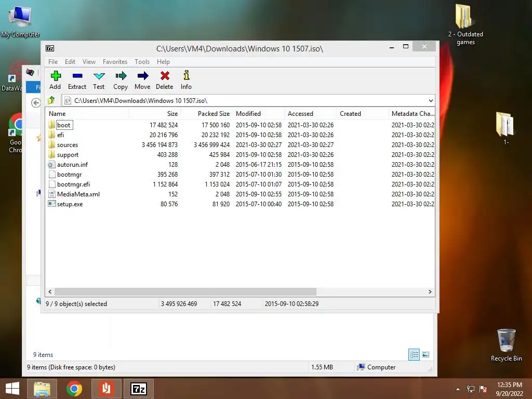Sort by the Name column header
This screenshot has height=399, width=532.
pos(87,114)
